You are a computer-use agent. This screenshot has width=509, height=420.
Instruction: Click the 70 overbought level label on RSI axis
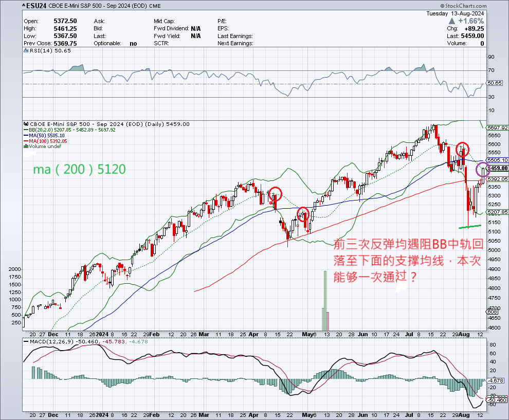(492, 70)
